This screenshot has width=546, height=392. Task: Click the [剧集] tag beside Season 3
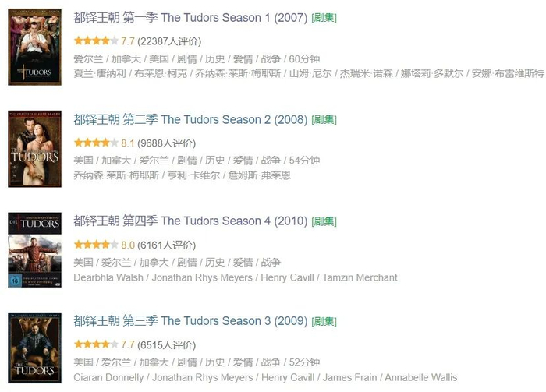pyautogui.click(x=324, y=321)
